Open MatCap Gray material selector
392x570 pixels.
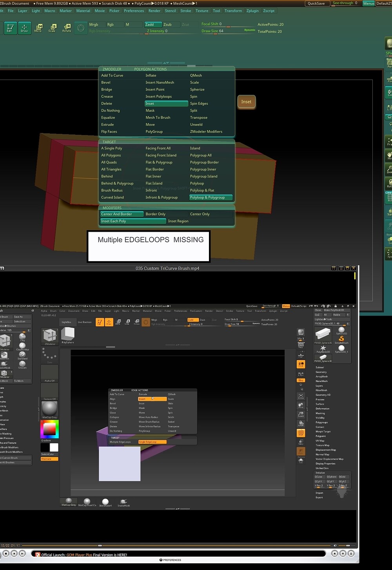point(49,410)
